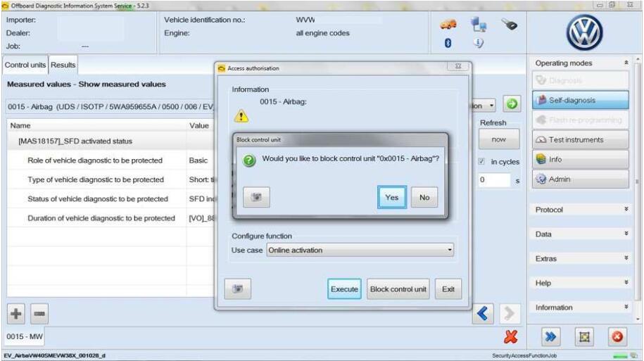644x361 pixels.
Task: Open the dropdown next to green arrow
Action: click(492, 106)
